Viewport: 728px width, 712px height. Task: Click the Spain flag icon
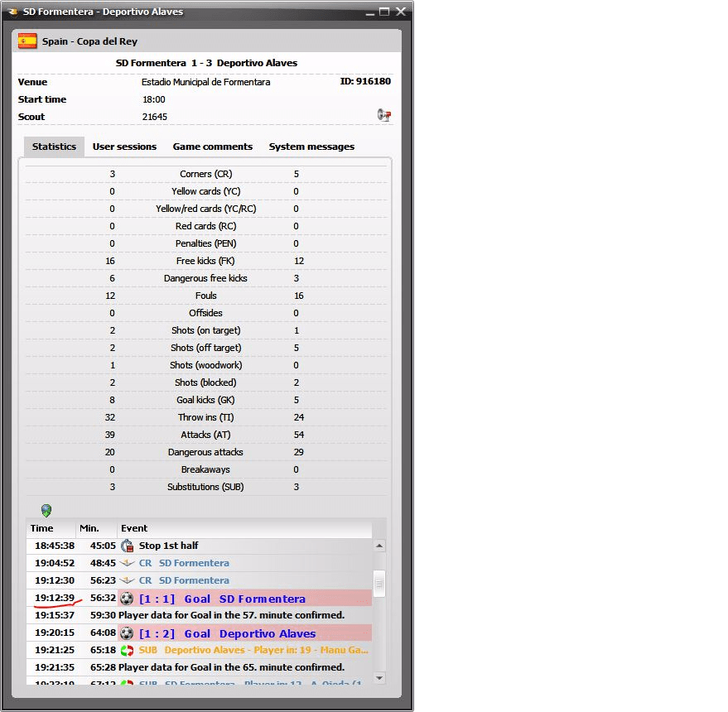[x=27, y=41]
